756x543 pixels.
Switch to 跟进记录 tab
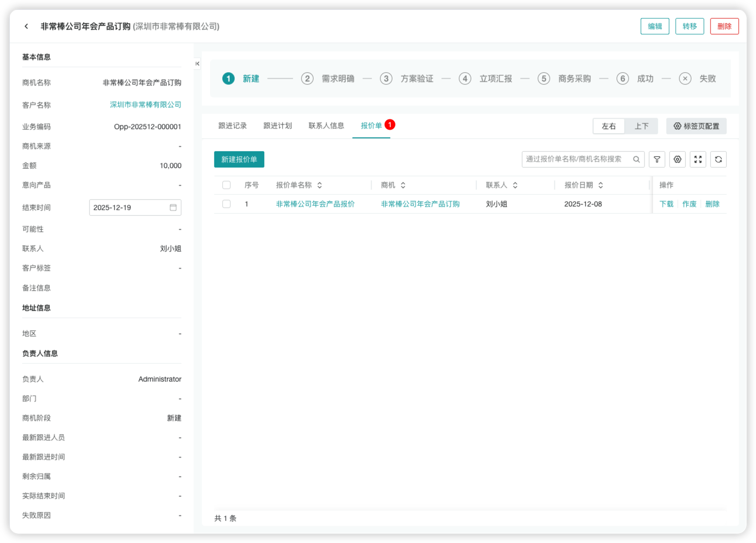click(233, 126)
